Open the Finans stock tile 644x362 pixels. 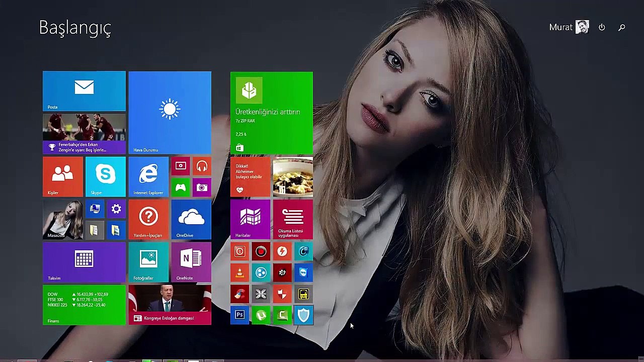coord(84,305)
